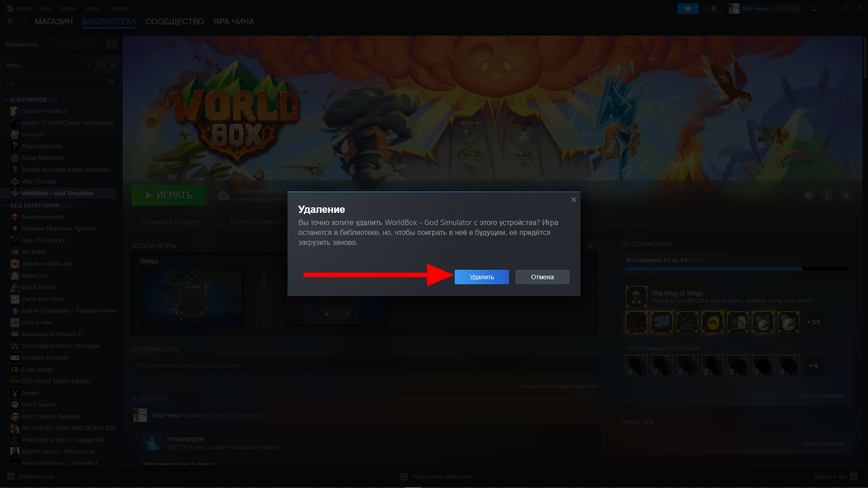Open the notifications bell
868x488 pixels.
[713, 9]
